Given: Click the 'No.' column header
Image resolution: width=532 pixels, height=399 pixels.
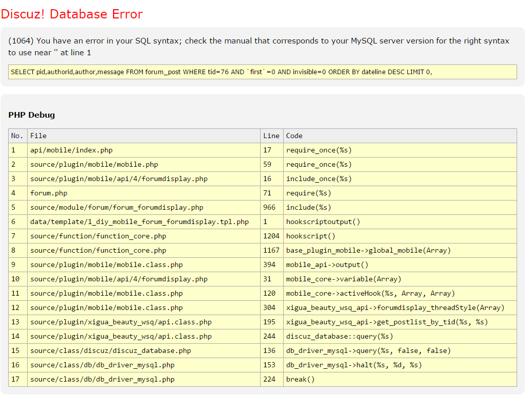Looking at the screenshot, I should coord(18,136).
